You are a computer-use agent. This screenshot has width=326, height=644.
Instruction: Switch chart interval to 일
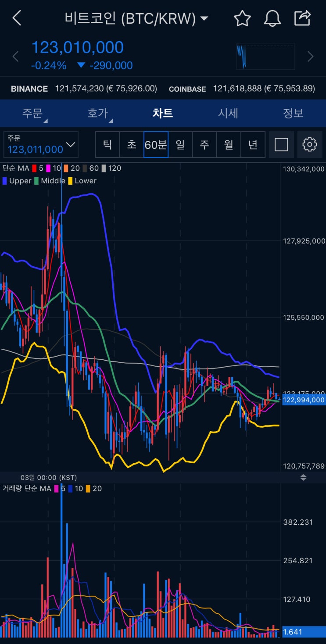pyautogui.click(x=180, y=144)
